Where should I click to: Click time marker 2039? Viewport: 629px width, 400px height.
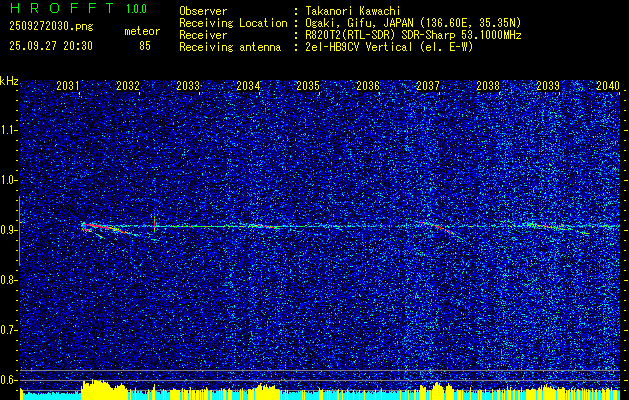click(548, 86)
